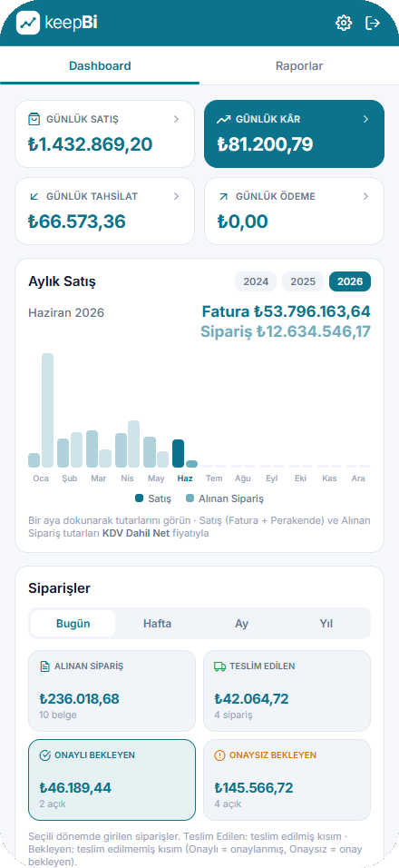Switch to the Raporlar tab
Image resolution: width=399 pixels, height=868 pixels.
pos(299,66)
